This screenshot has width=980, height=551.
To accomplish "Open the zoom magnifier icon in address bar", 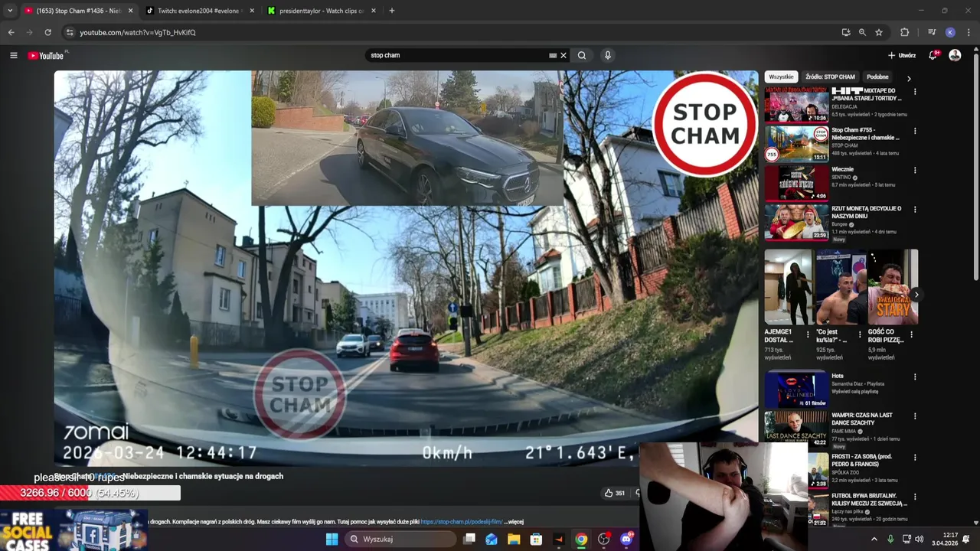I will [862, 32].
